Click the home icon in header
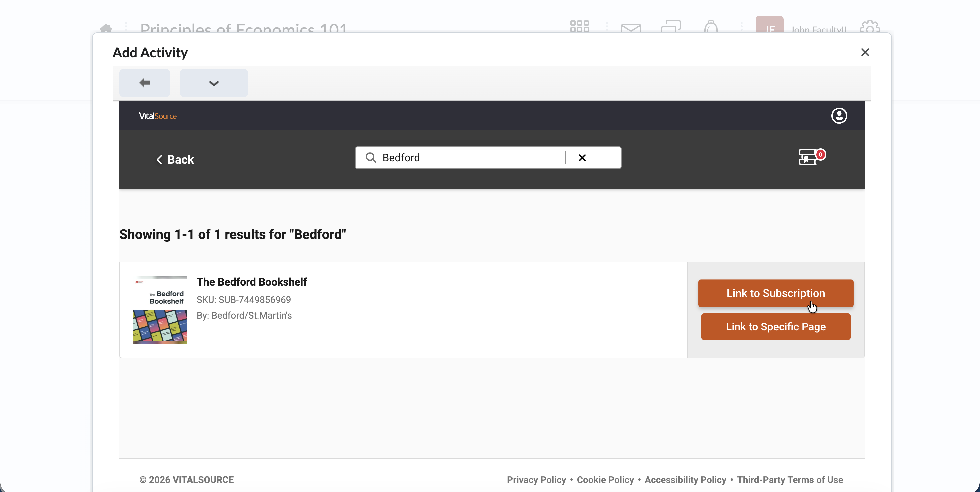 pos(106,28)
